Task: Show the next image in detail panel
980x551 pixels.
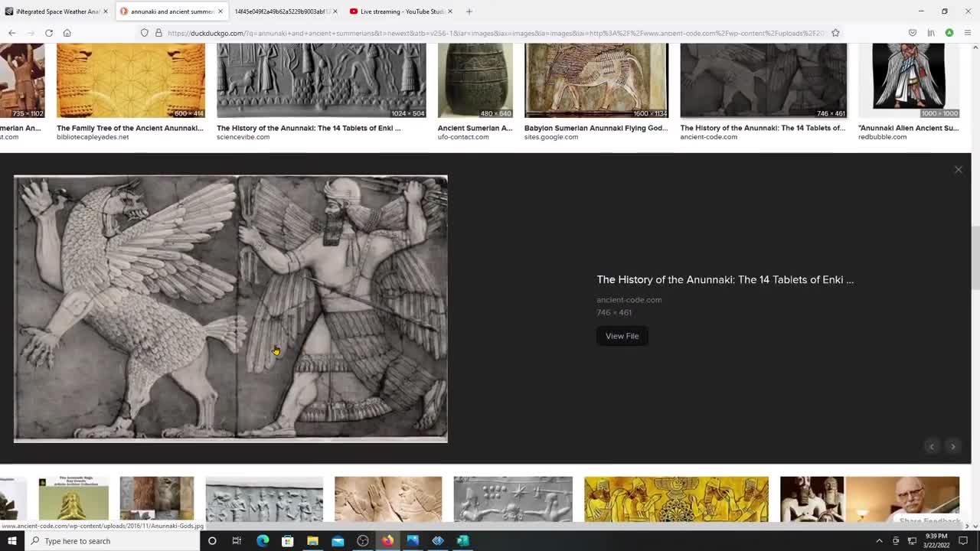Action: pyautogui.click(x=953, y=446)
